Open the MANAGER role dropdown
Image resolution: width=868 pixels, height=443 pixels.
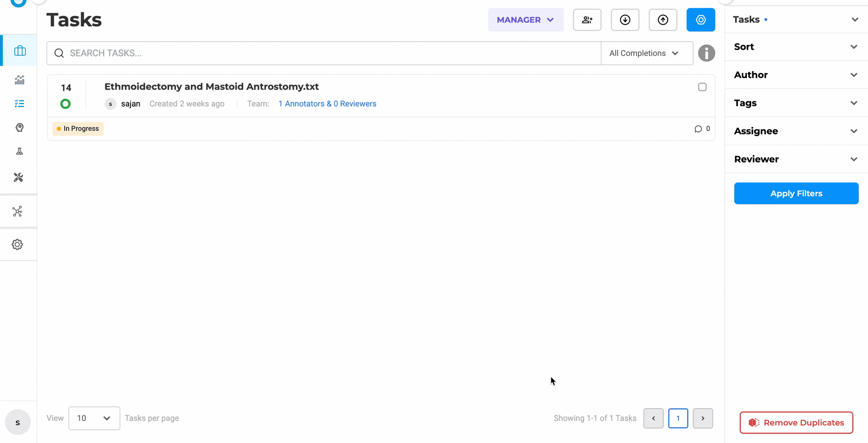[x=525, y=19]
